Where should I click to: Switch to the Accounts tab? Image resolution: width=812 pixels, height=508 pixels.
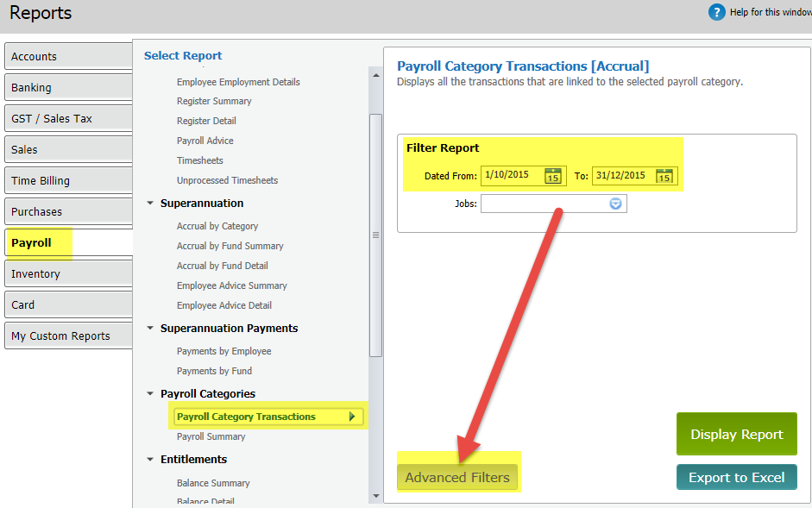point(69,56)
